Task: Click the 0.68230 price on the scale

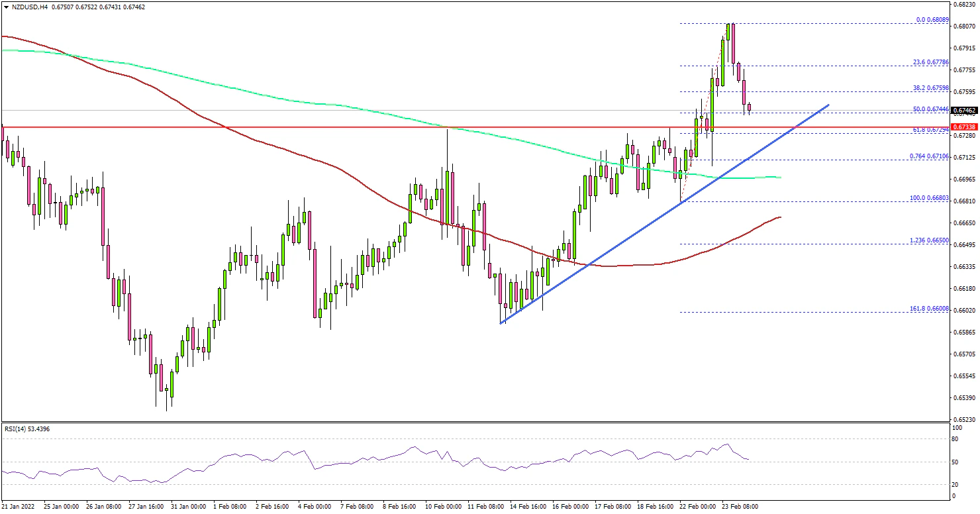Action: coord(963,5)
